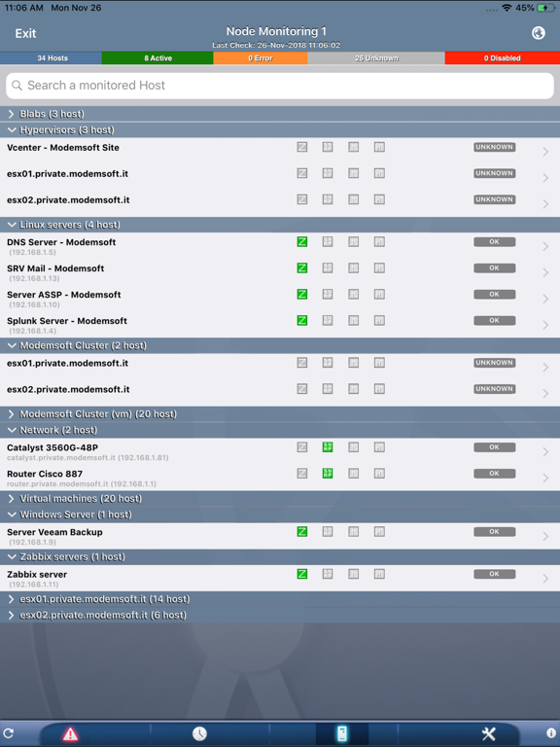Click the Search a monitored Host field
Image resolution: width=560 pixels, height=747 pixels.
280,86
